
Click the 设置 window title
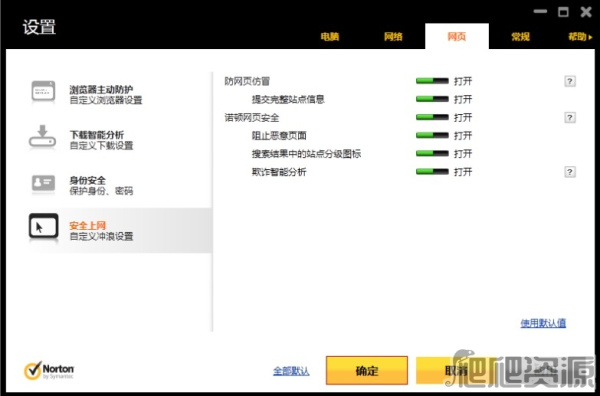[x=39, y=27]
